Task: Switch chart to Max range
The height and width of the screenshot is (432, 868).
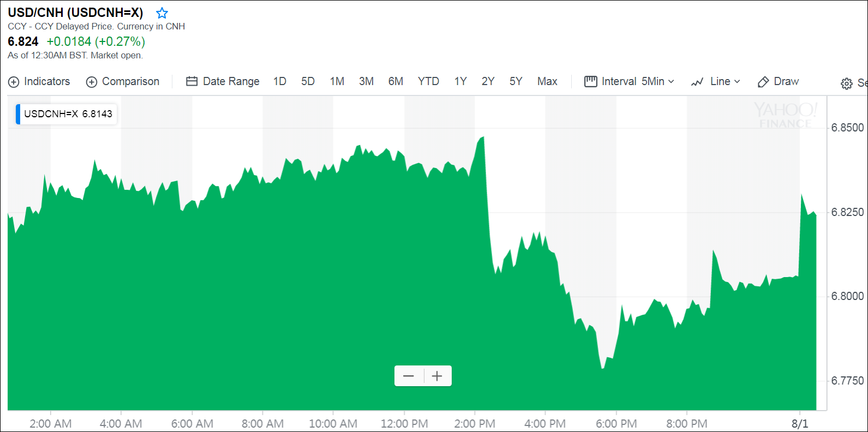Action: (547, 81)
